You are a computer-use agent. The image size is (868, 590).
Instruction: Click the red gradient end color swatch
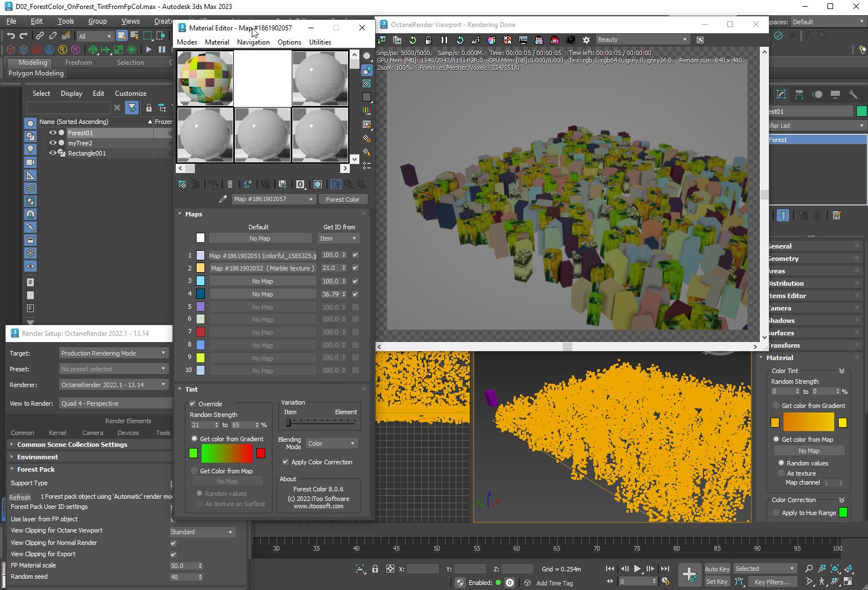click(x=261, y=453)
